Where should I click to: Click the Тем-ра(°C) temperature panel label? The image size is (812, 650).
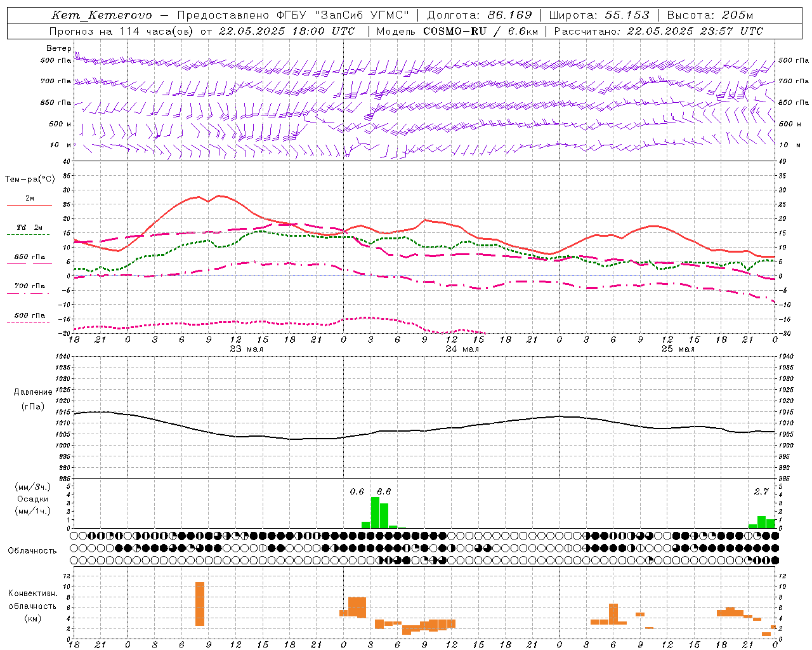[x=30, y=180]
